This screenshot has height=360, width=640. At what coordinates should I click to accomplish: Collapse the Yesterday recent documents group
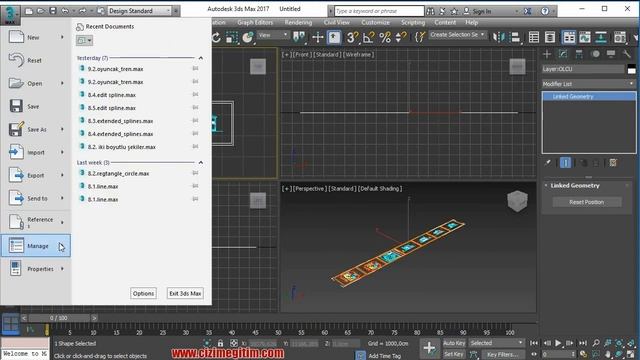pos(200,58)
